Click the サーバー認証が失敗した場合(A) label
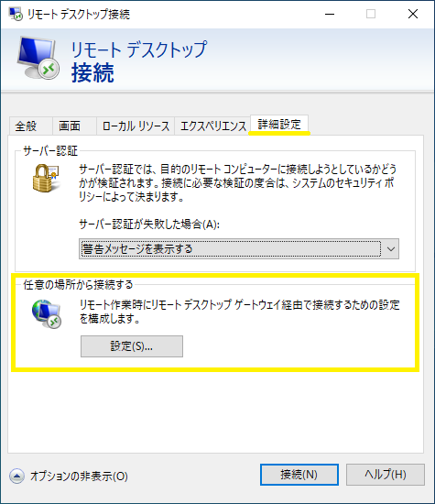Viewport: 435px width, 504px height. [x=149, y=224]
